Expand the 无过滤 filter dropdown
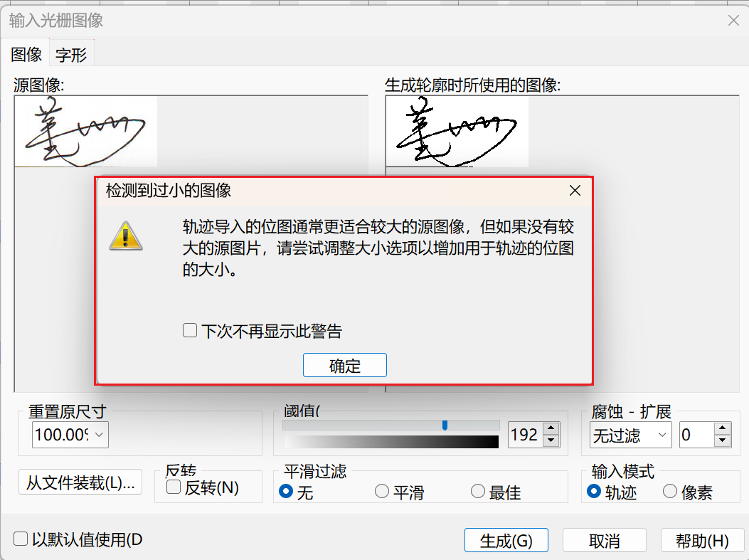Screen dimensions: 749x560 click(631, 435)
